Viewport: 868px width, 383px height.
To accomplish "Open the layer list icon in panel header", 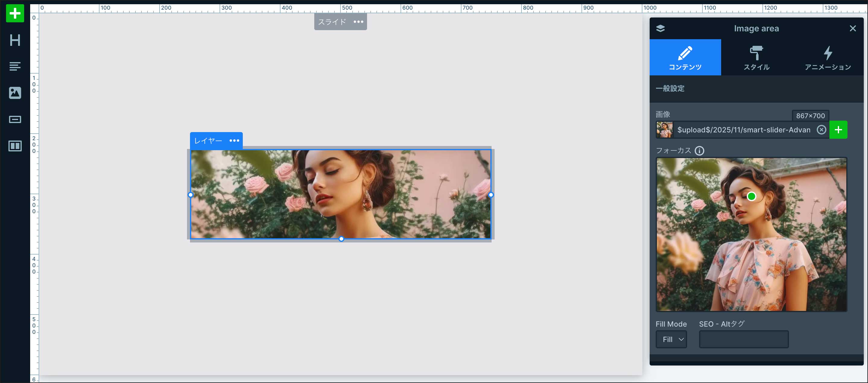I will [x=660, y=28].
